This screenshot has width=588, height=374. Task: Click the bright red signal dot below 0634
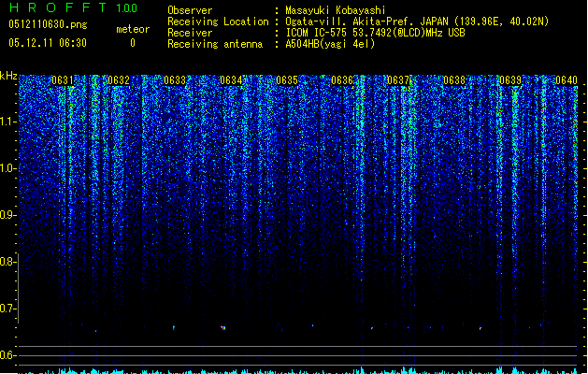click(223, 328)
